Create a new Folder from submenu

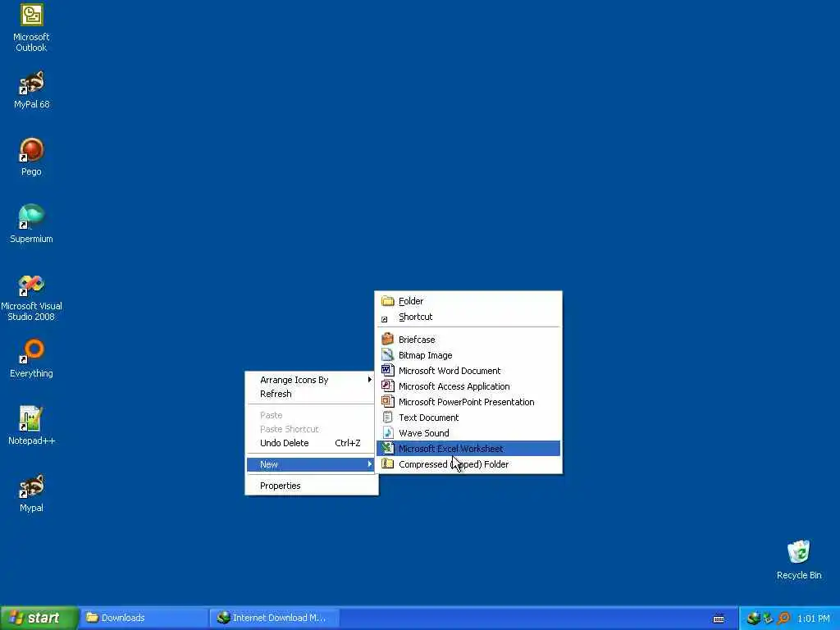click(468, 301)
